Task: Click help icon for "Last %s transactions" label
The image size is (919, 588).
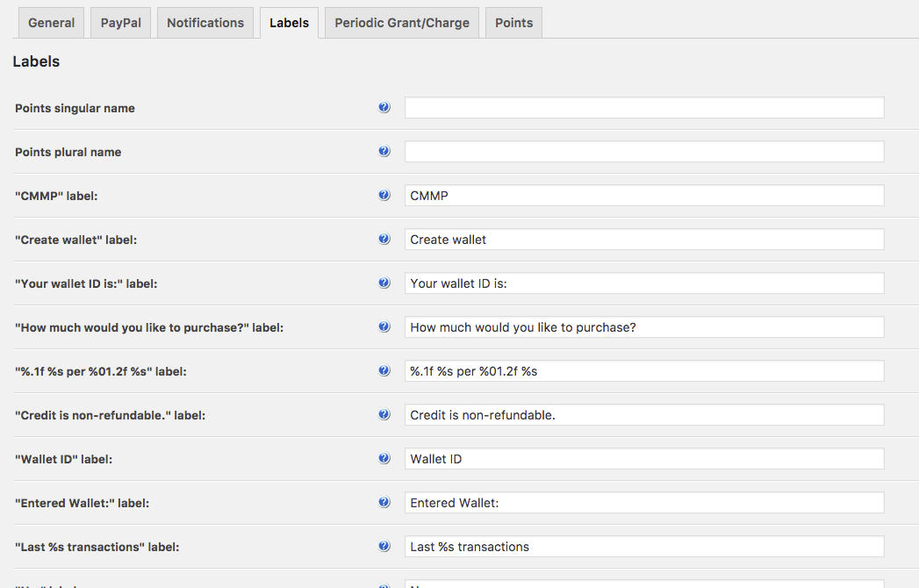Action: (x=384, y=547)
